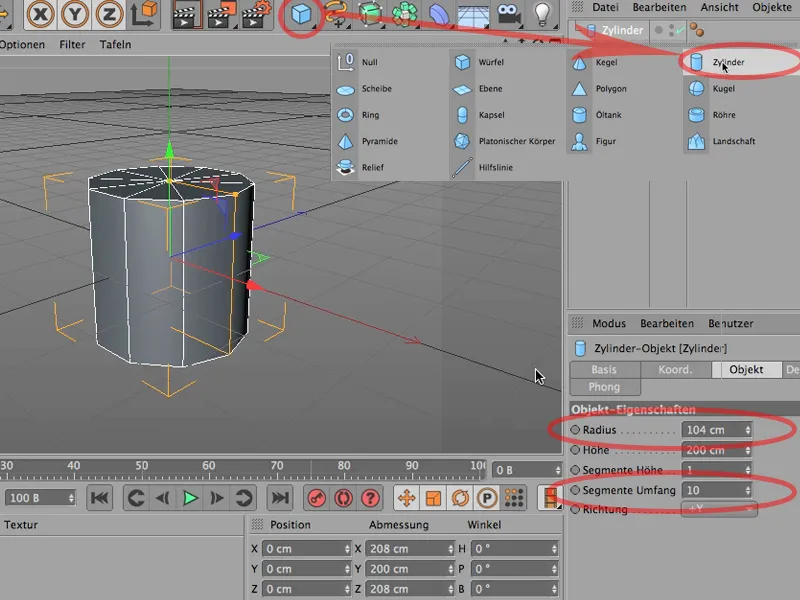Open the floor and environment objects icon
Viewport: 800px width, 600px height.
(x=473, y=15)
